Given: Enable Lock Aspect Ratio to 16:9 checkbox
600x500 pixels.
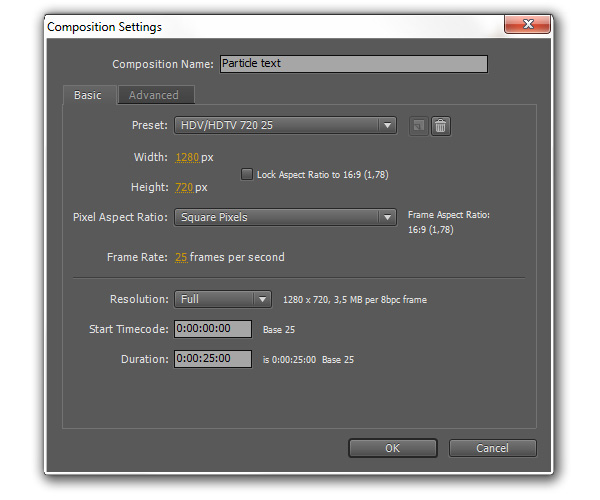Looking at the screenshot, I should tap(246, 174).
